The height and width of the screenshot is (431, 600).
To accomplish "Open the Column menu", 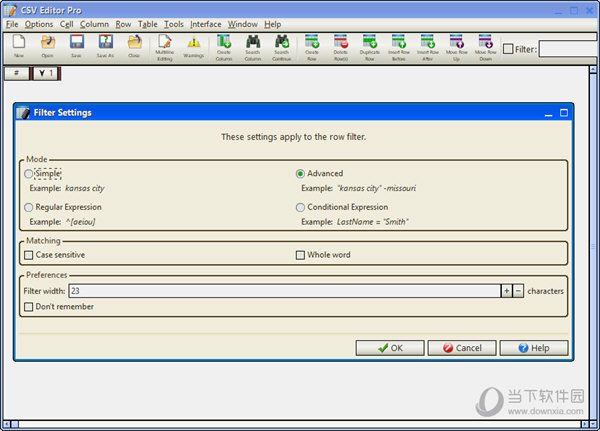I will [95, 24].
